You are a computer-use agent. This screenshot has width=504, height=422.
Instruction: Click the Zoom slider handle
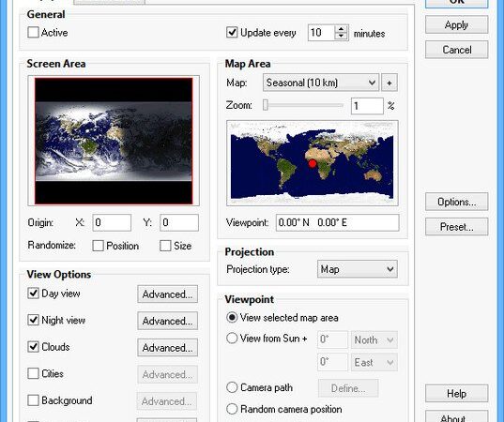pyautogui.click(x=266, y=105)
